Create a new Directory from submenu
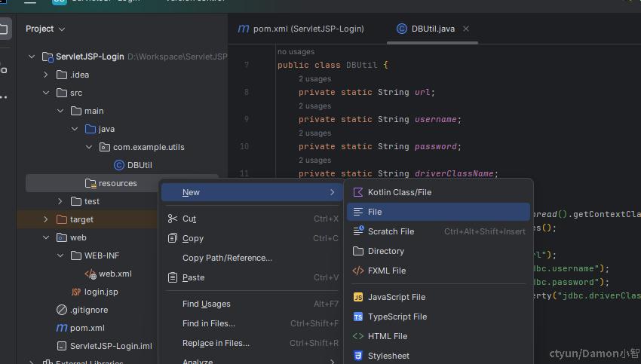 tap(438, 251)
